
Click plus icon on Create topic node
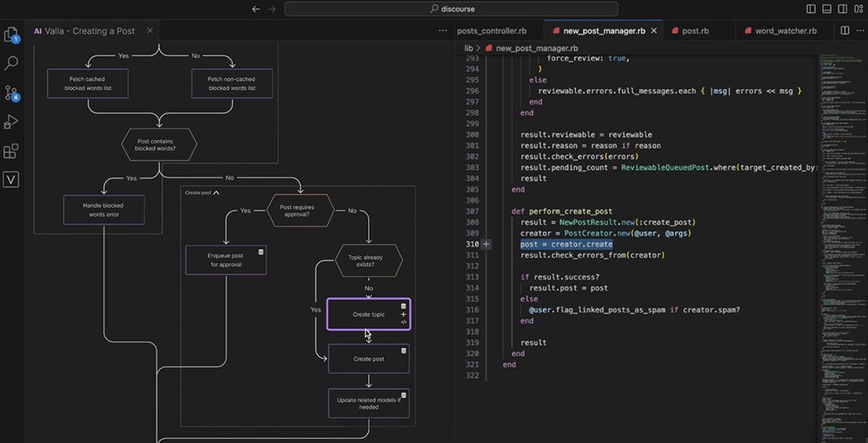click(403, 314)
